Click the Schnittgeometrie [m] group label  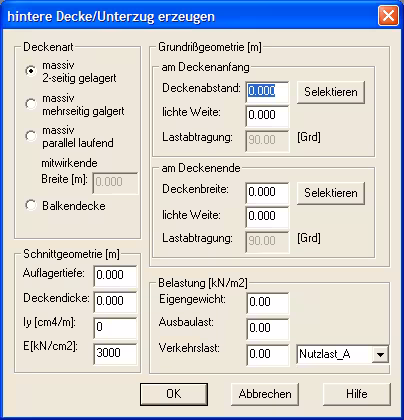coord(71,254)
